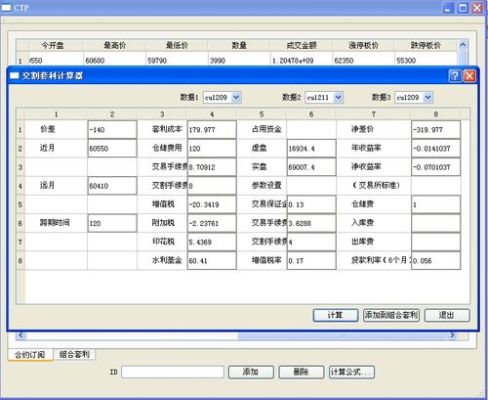Viewport: 488px width, 400px height.
Task: Edit the 仓储费用 field 120
Action: pos(212,148)
